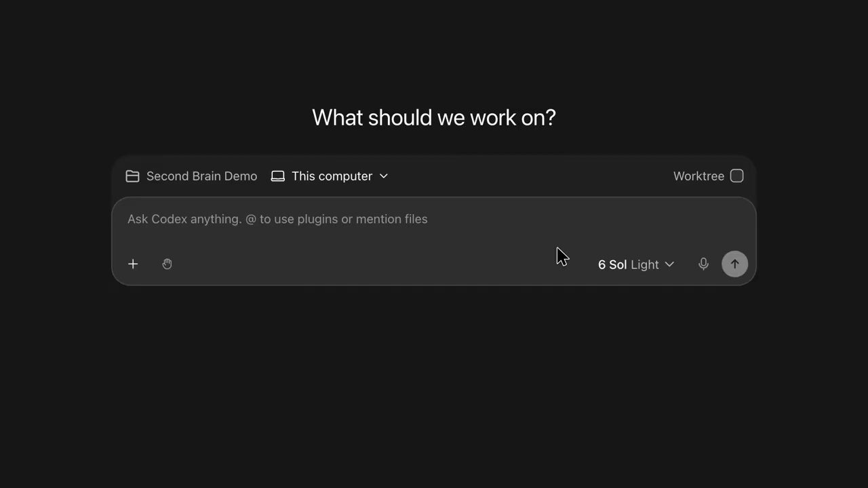The image size is (868, 488).
Task: Focus the Ask Codex anything input field
Action: coord(434,220)
